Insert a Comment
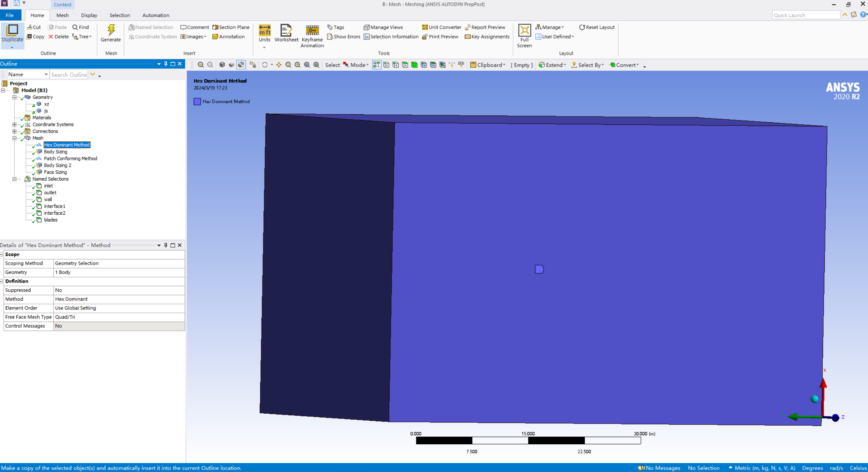This screenshot has height=472, width=868. (x=194, y=27)
